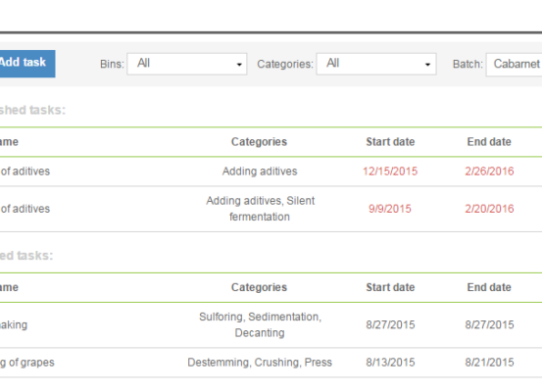Sort finished tasks by Start date header

[390, 287]
